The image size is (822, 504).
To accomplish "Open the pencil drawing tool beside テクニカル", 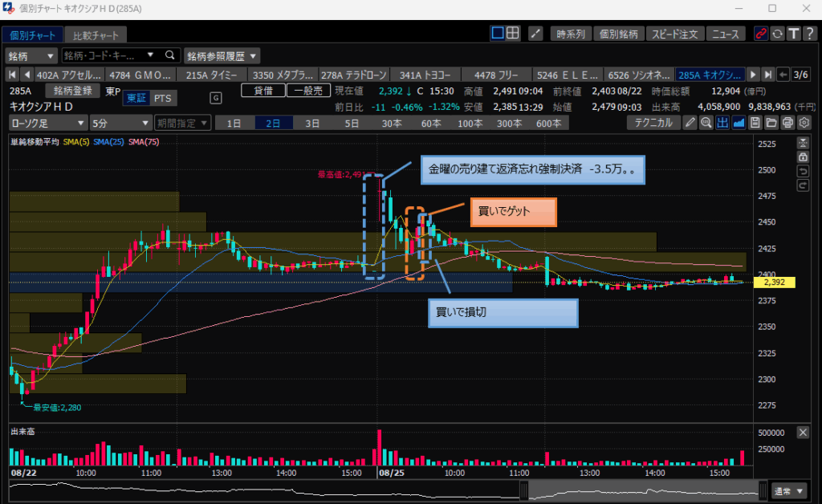I will click(690, 123).
